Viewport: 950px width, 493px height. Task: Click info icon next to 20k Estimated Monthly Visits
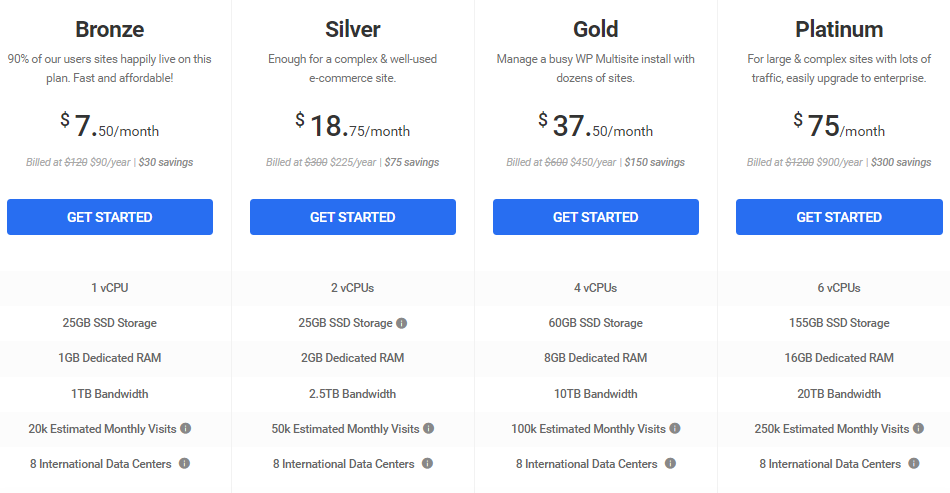(185, 429)
